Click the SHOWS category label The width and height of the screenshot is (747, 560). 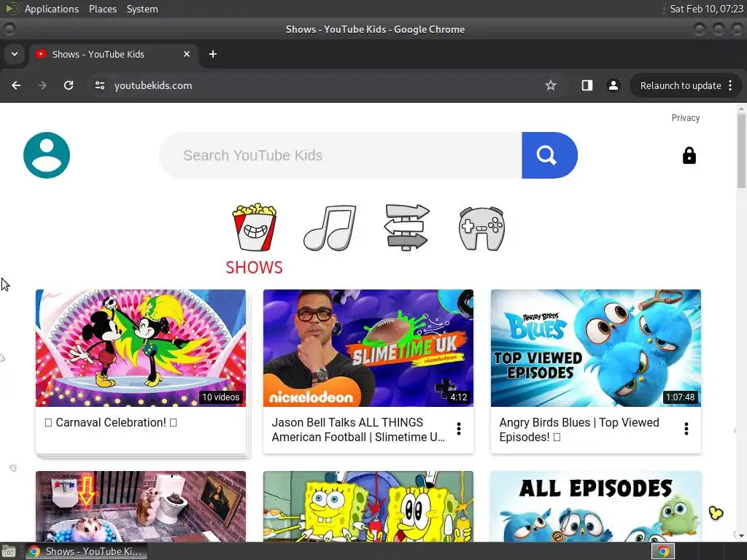254,268
